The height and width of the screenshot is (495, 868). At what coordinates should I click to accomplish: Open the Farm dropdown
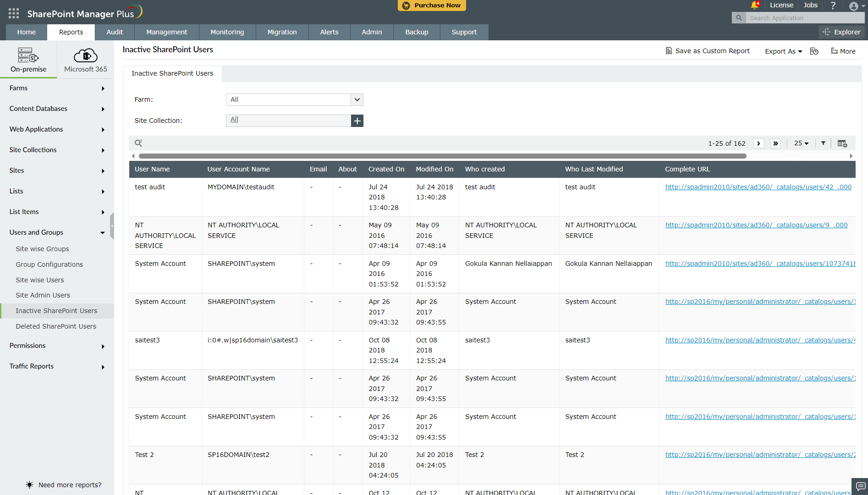(x=295, y=99)
